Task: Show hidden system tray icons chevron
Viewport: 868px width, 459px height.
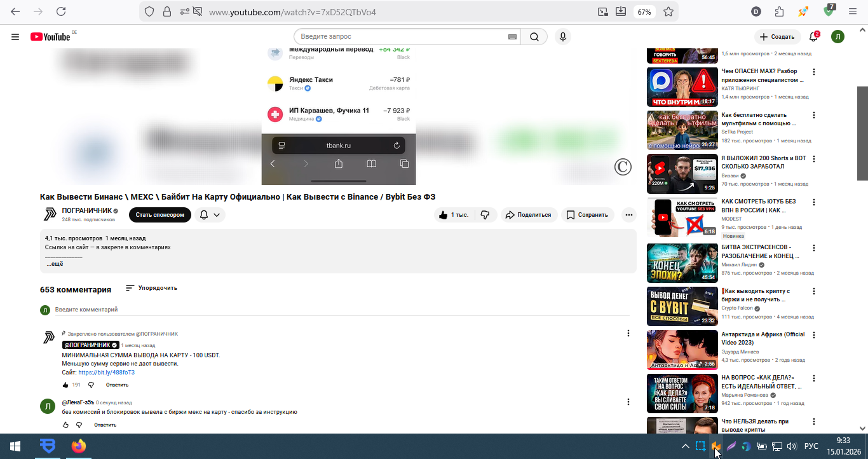Action: pyautogui.click(x=686, y=446)
